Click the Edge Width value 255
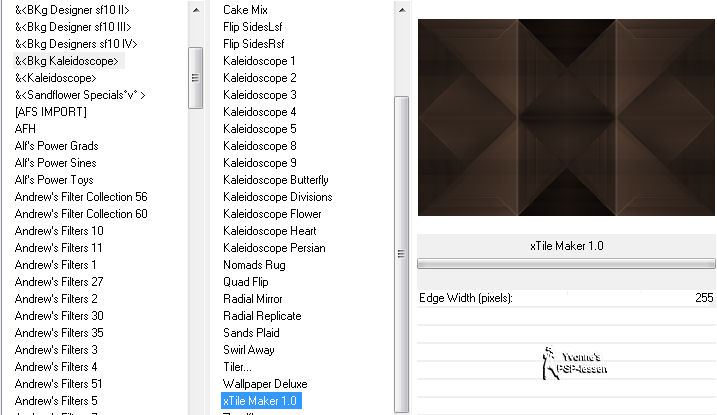The image size is (717, 415). tap(704, 298)
